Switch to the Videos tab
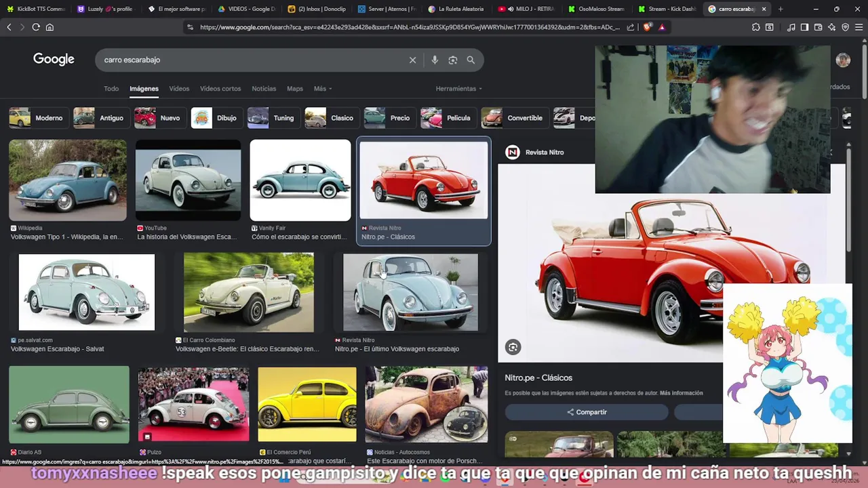 (179, 89)
